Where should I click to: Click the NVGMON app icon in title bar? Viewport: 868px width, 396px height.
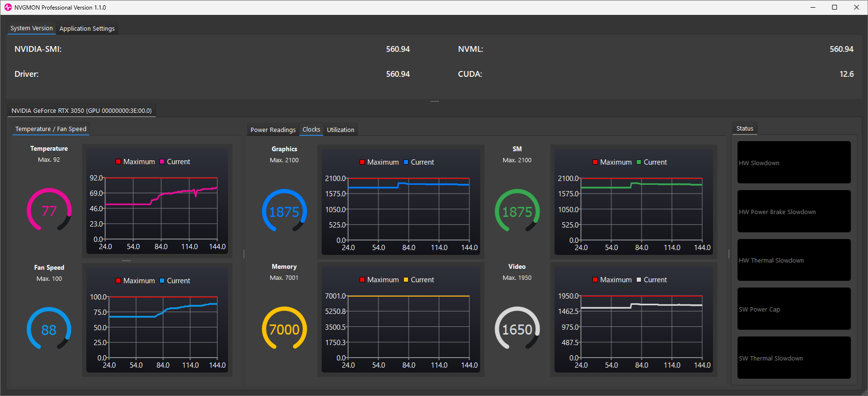click(x=8, y=7)
